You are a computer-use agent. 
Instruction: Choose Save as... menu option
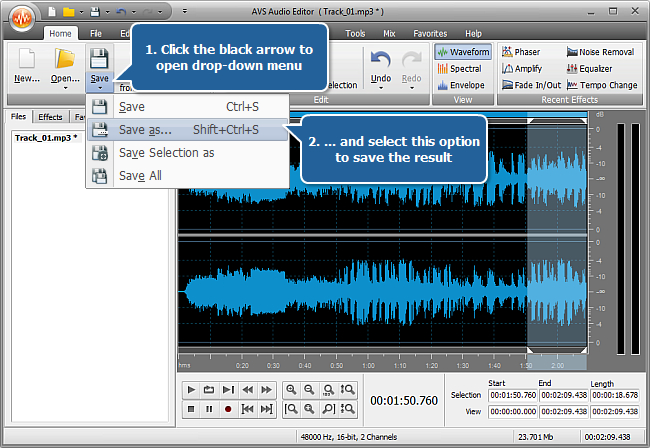[x=187, y=130]
